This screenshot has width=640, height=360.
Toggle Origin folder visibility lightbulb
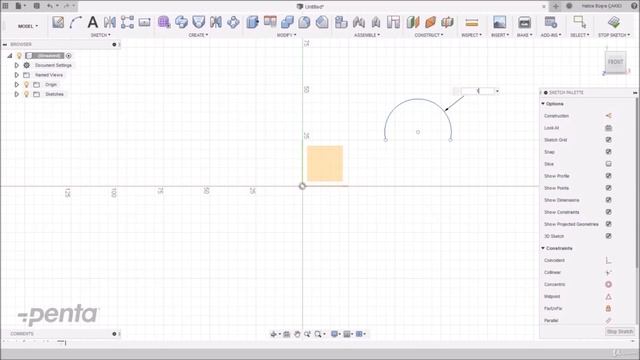click(x=27, y=84)
